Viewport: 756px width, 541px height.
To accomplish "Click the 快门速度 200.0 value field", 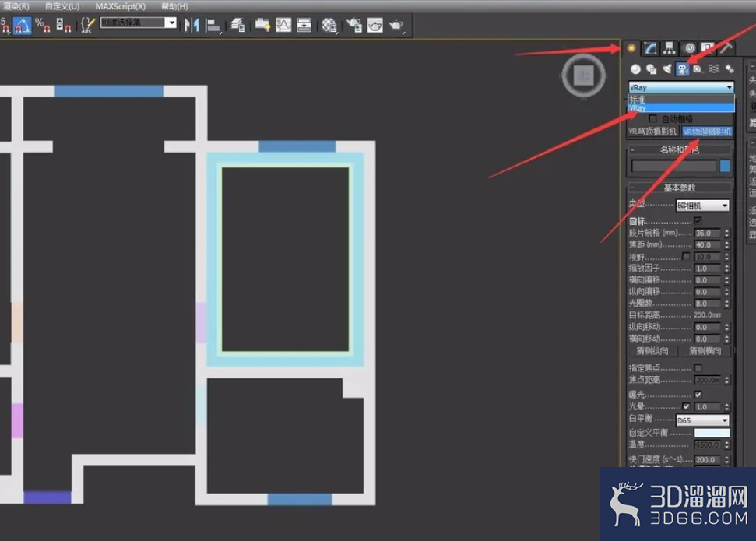I will point(707,459).
